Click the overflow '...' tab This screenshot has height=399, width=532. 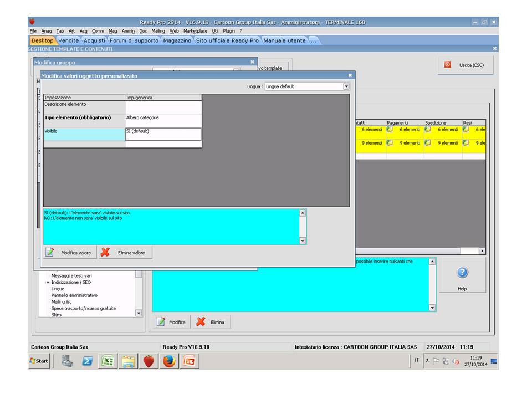tap(314, 40)
